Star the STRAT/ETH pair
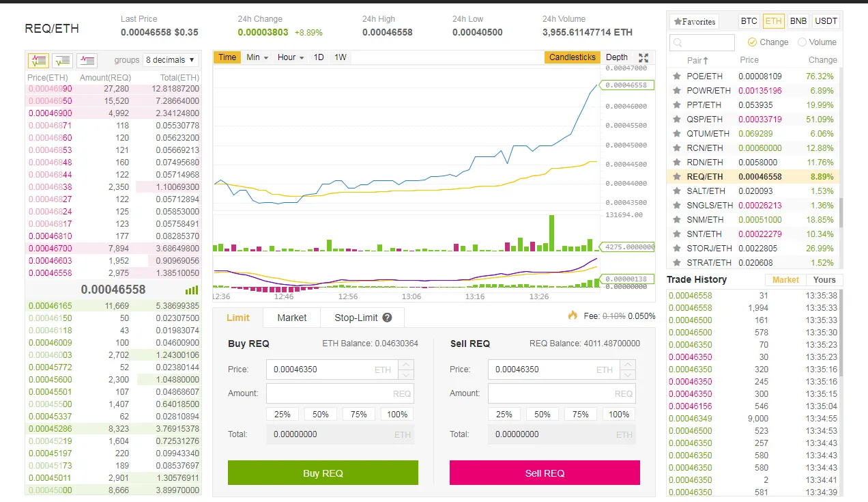Image resolution: width=868 pixels, height=502 pixels. click(677, 262)
